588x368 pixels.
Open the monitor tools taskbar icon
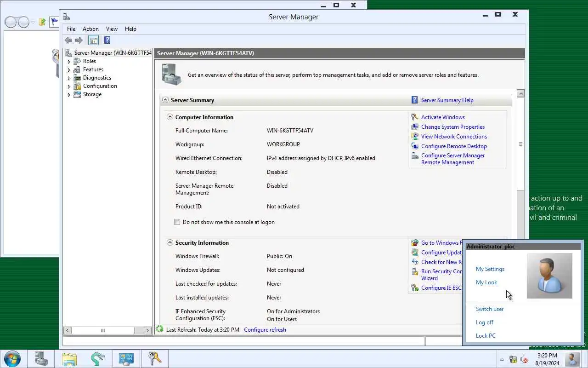coord(126,359)
